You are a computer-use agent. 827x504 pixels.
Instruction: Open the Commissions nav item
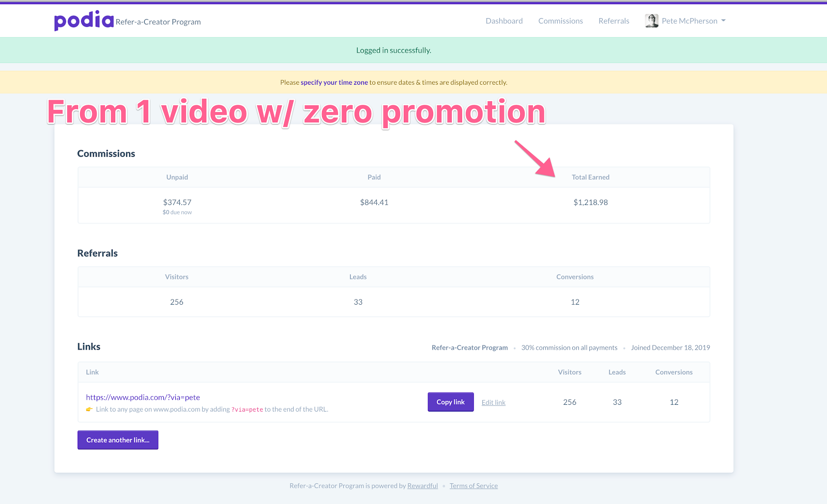[560, 21]
